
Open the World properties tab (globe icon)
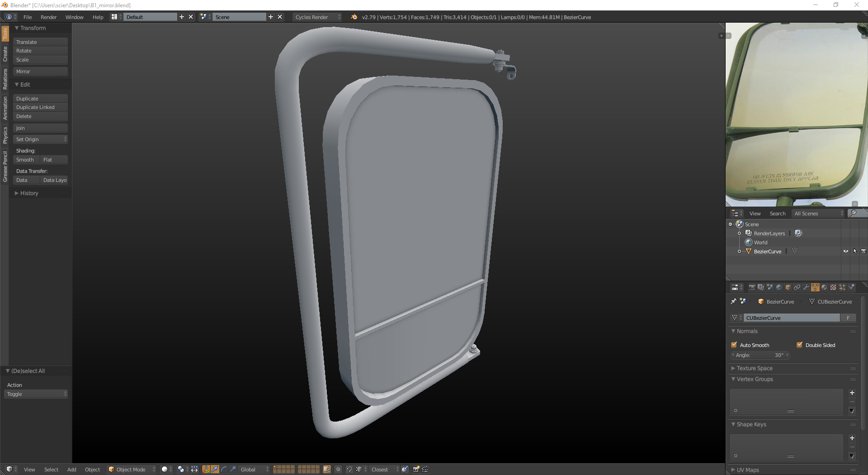(x=779, y=287)
